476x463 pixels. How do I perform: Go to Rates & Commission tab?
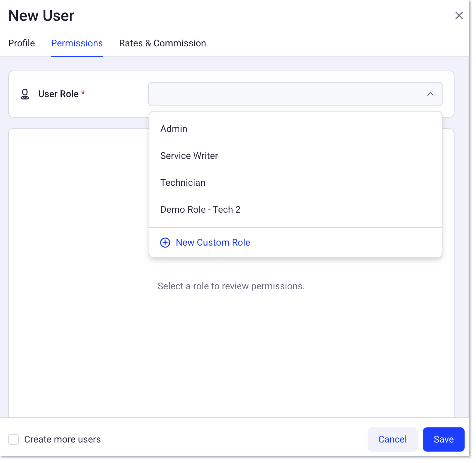162,43
